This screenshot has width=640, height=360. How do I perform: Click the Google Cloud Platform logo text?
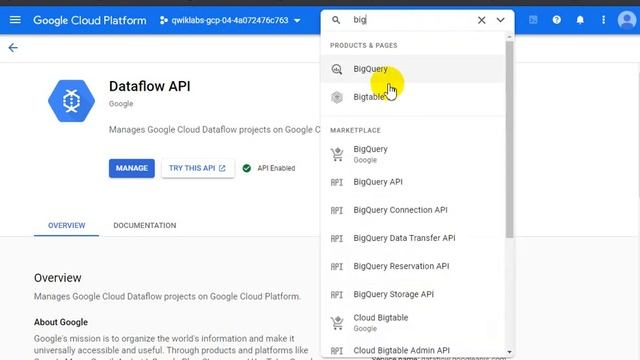89,20
